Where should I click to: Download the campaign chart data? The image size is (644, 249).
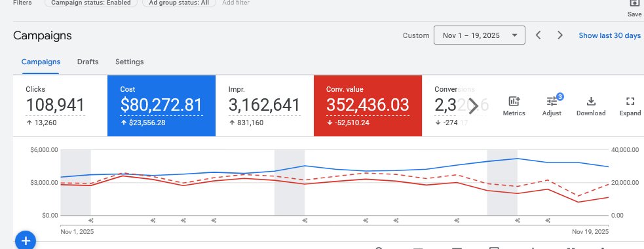pyautogui.click(x=591, y=106)
